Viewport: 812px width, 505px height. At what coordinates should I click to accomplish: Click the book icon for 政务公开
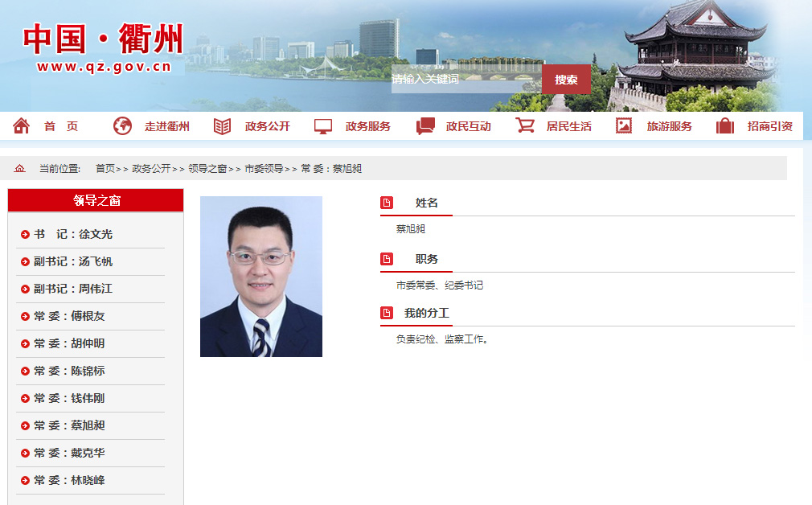click(x=221, y=125)
